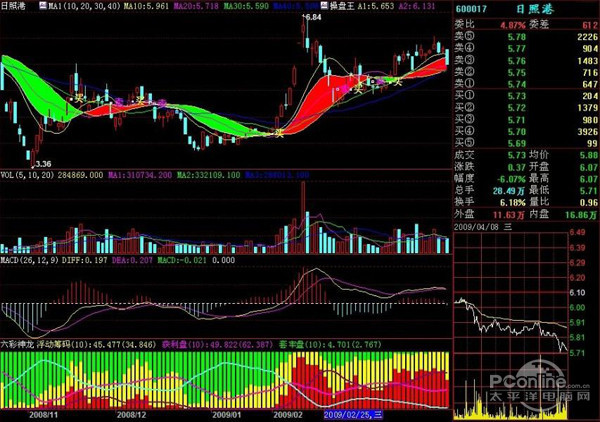Viewport: 600px width, 422px height.
Task: Click the MACD(26,12,9) indicator label
Action: [31, 259]
